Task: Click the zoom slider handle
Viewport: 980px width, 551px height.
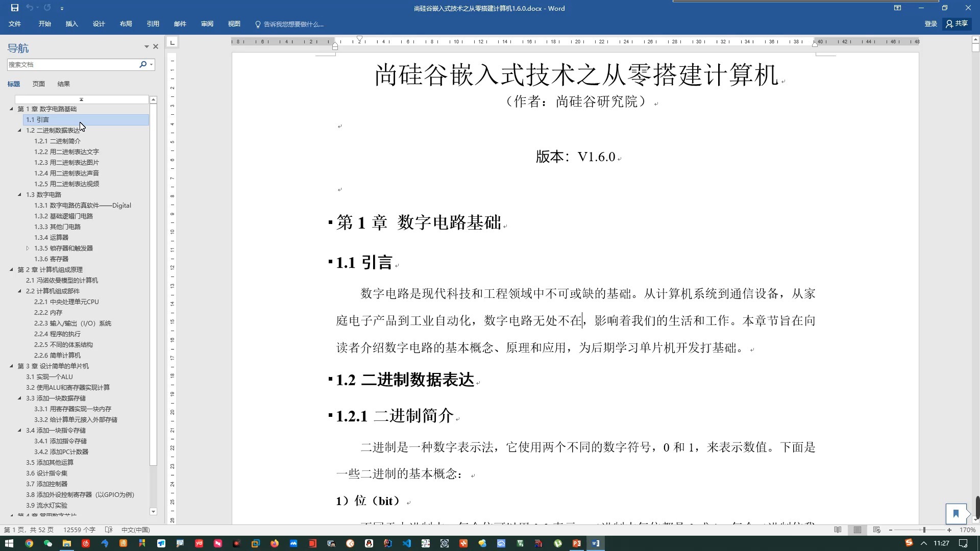Action: tap(924, 530)
